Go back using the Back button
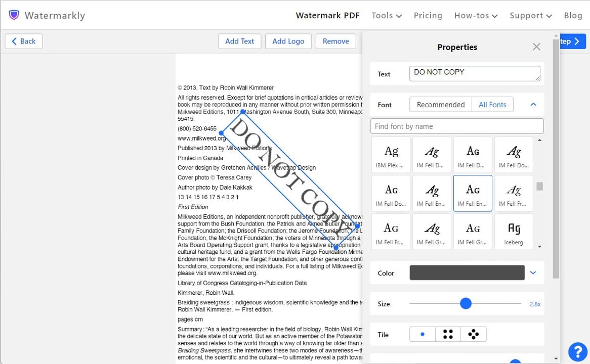 click(24, 41)
